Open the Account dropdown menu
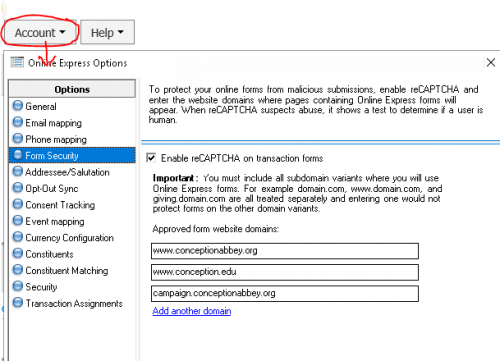The image size is (500, 361). (x=40, y=32)
